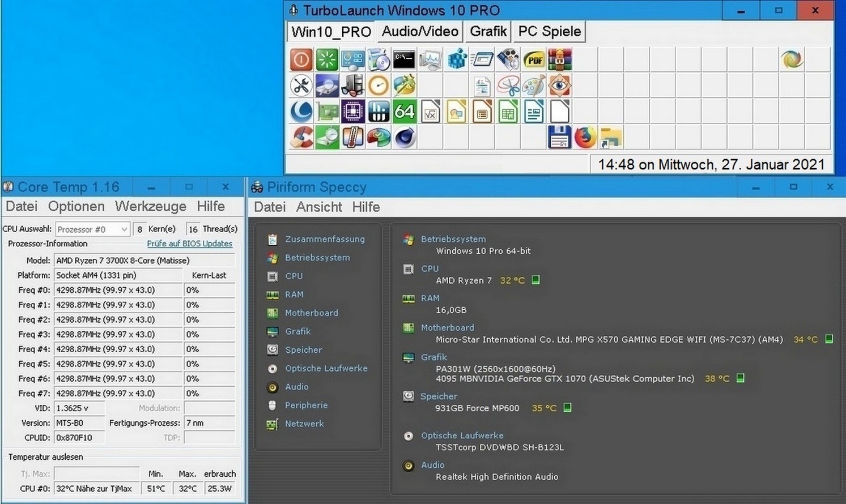Screen dimensions: 846x504
Task: Expand the Prozessor #0 dropdown
Action: (93, 229)
